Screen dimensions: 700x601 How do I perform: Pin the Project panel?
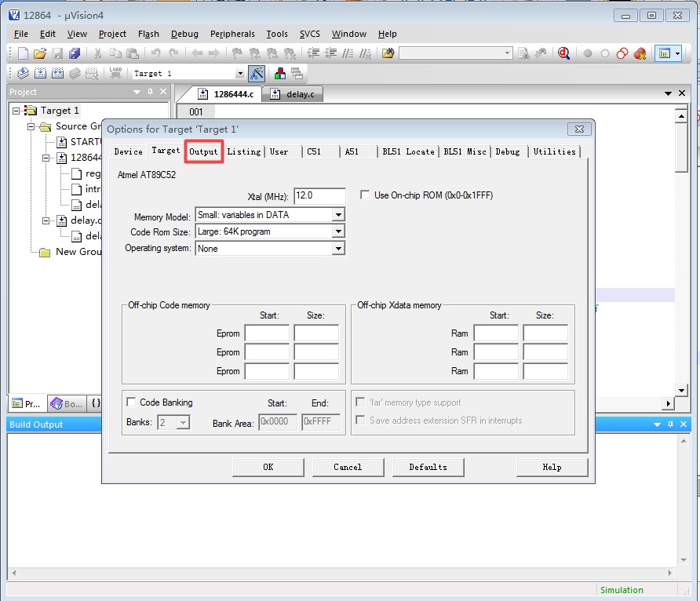point(151,92)
